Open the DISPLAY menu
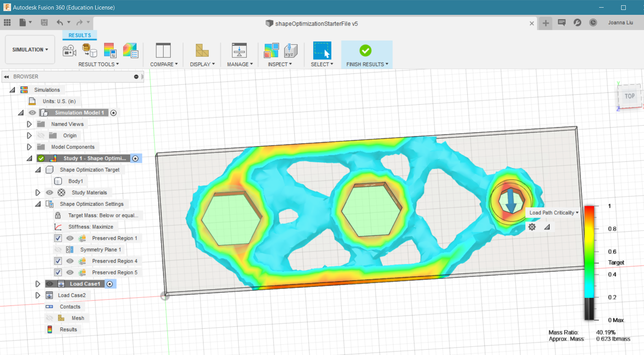This screenshot has height=355, width=644. coord(202,64)
